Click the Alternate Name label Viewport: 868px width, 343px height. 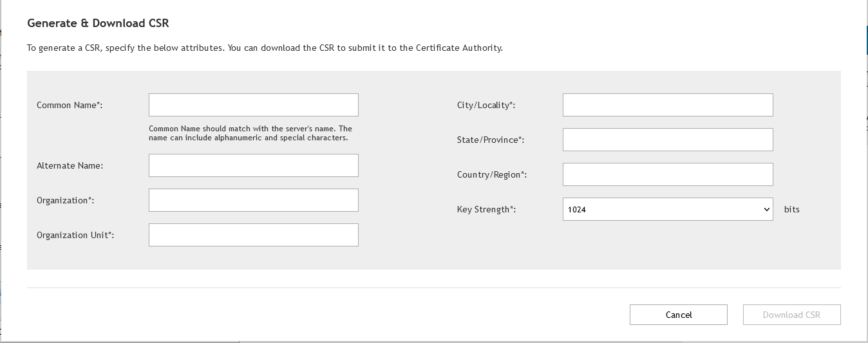70,165
